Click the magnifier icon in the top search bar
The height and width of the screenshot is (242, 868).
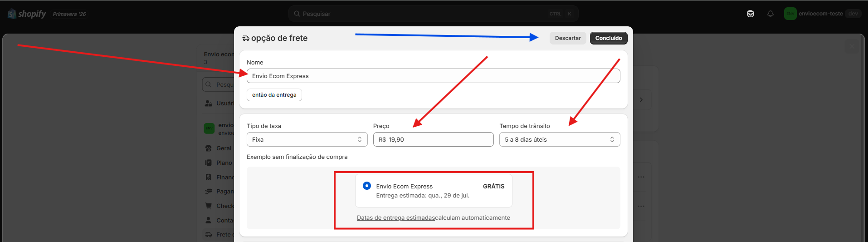(297, 14)
